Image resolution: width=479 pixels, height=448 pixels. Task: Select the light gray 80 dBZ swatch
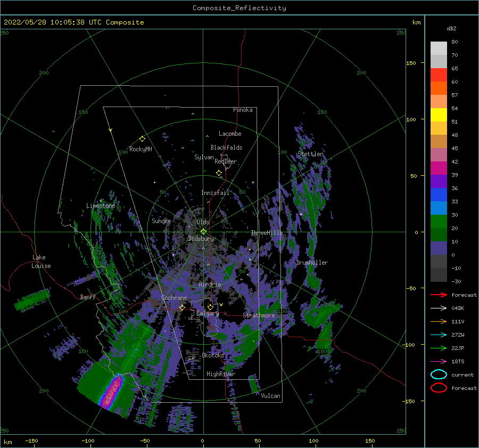tap(439, 48)
